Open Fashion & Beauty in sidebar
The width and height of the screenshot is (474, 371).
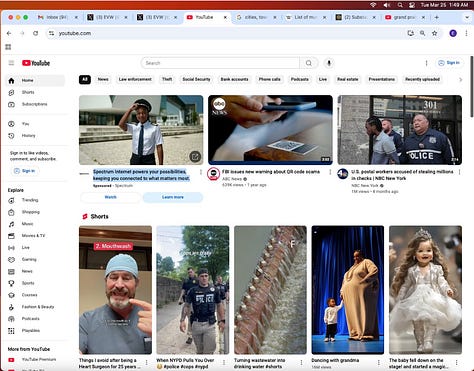pyautogui.click(x=35, y=307)
